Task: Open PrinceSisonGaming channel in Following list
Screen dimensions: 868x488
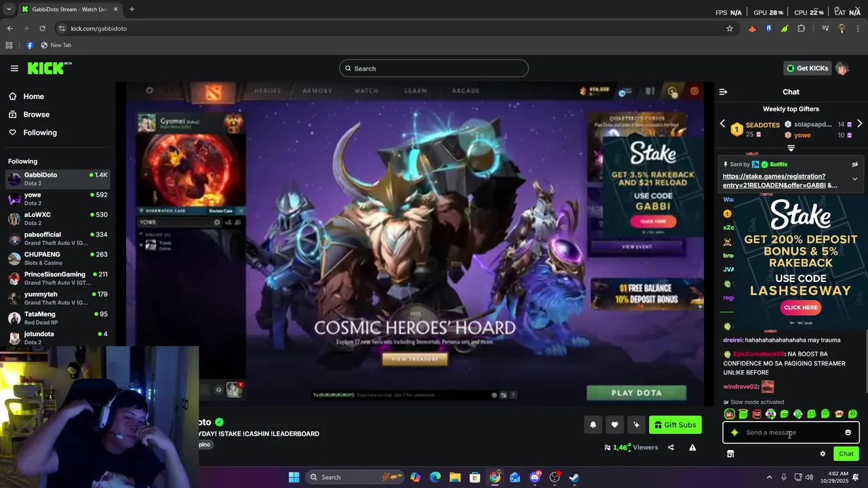Action: [58, 278]
